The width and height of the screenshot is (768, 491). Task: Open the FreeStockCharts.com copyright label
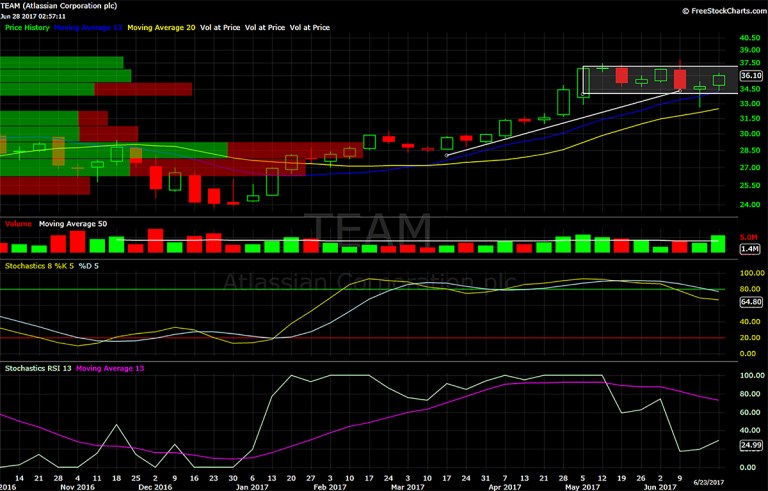[724, 11]
